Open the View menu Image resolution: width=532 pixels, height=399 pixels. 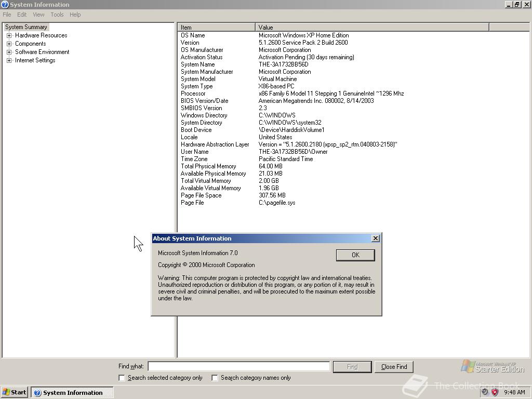pos(38,15)
